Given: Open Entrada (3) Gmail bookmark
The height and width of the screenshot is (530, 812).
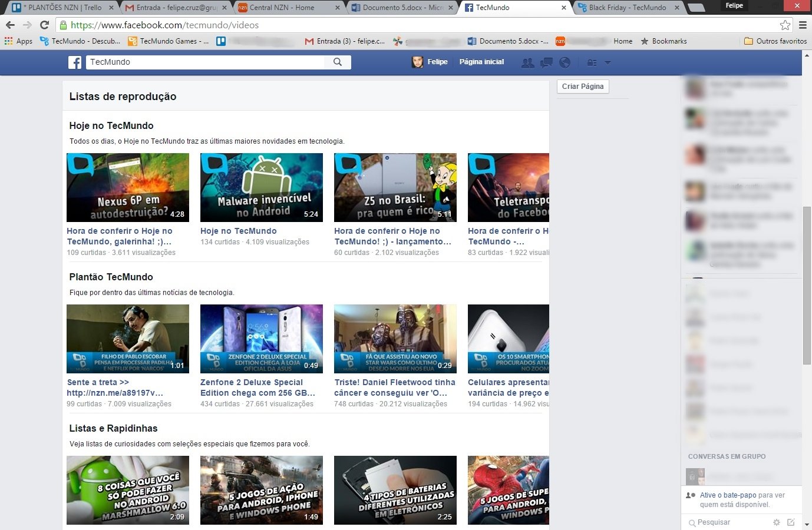Looking at the screenshot, I should (345, 41).
